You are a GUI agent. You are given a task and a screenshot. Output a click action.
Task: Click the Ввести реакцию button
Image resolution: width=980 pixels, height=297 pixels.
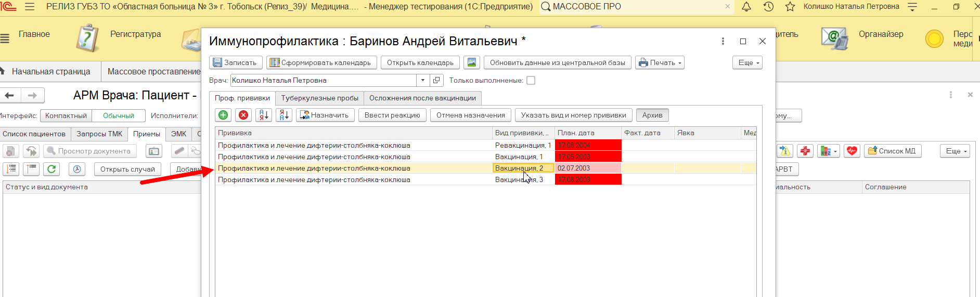pyautogui.click(x=392, y=115)
